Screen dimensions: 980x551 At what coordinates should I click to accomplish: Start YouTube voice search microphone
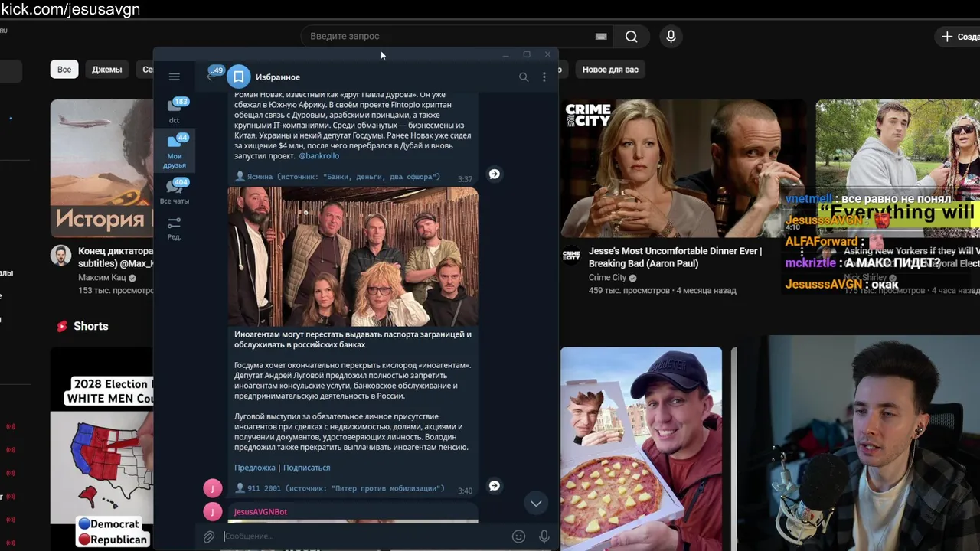coord(671,36)
